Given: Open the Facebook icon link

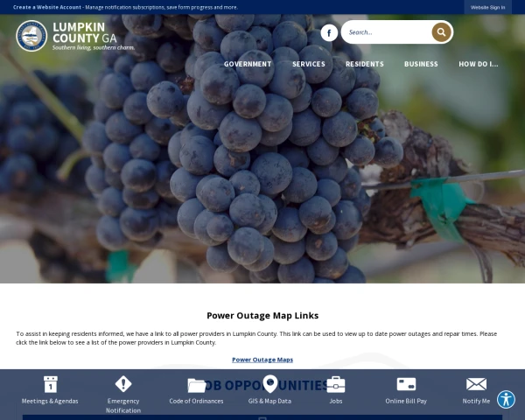Looking at the screenshot, I should (329, 33).
